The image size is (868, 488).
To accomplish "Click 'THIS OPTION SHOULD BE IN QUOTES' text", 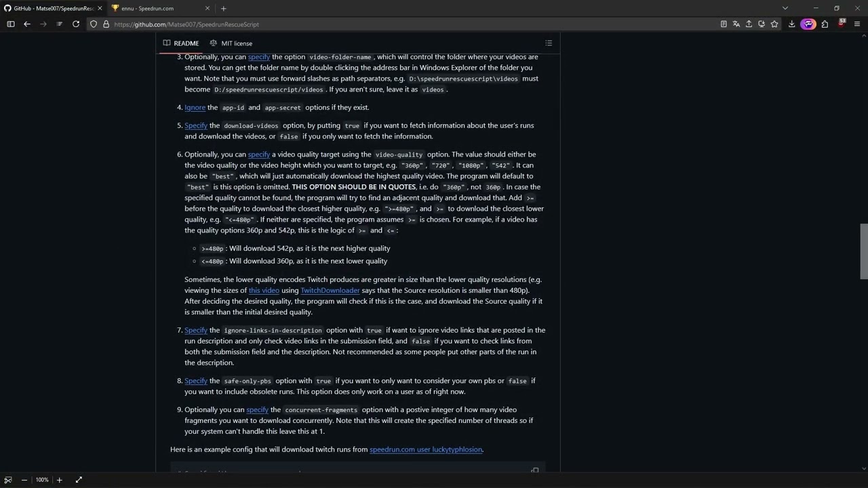I will point(353,187).
